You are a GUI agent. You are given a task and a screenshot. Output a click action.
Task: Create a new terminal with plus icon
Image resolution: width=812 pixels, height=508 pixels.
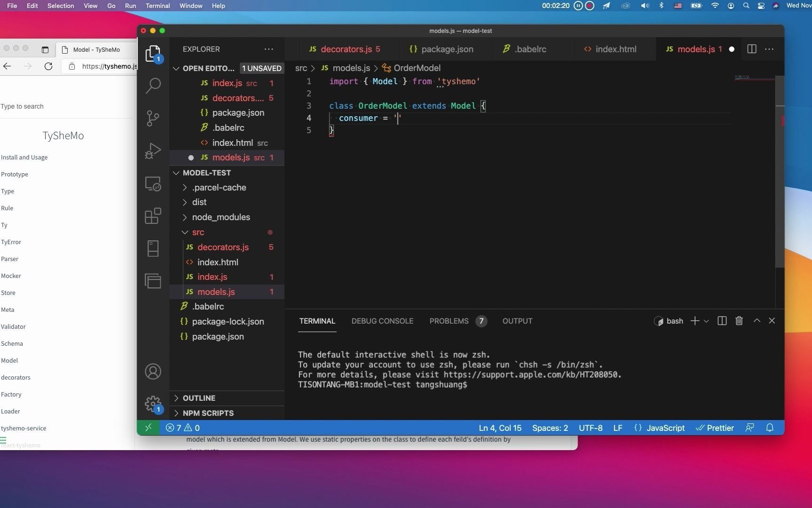pyautogui.click(x=695, y=321)
